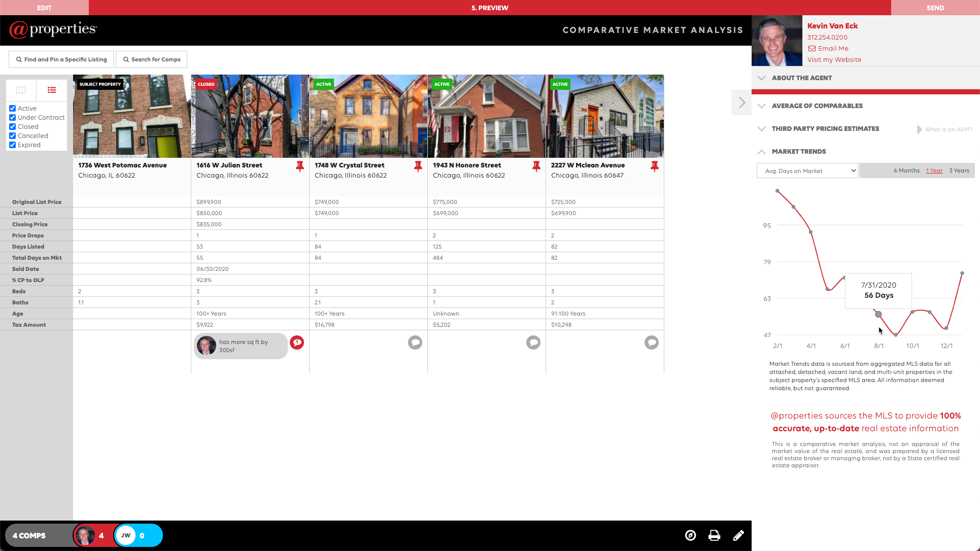This screenshot has height=551, width=980.
Task: Click the pencil edit icon in the bottom bar
Action: [x=738, y=535]
